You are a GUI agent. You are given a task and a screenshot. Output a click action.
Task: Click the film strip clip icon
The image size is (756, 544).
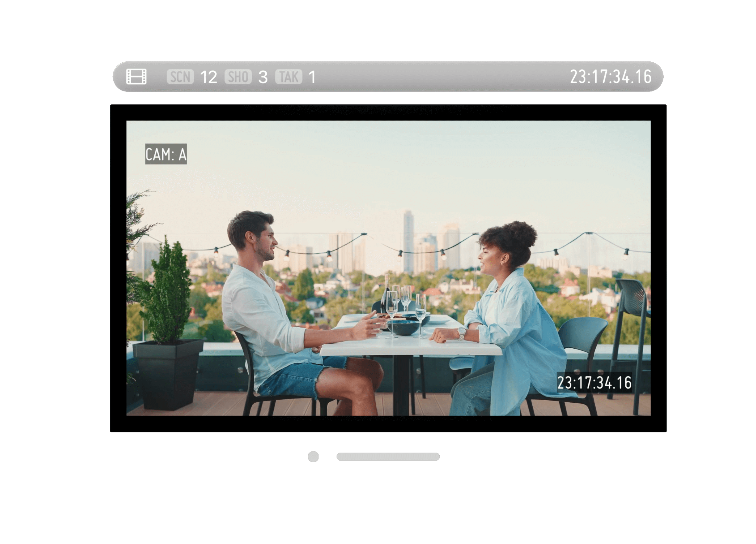[x=136, y=77]
